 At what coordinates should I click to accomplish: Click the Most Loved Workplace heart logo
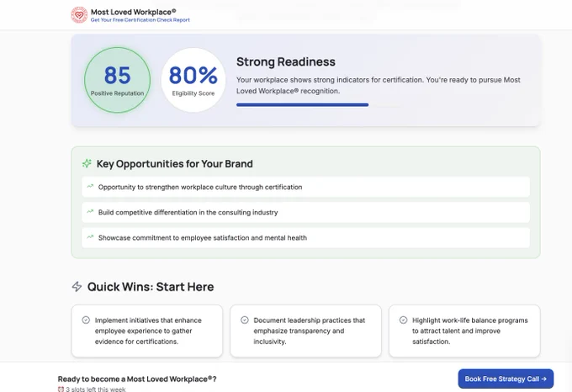click(x=79, y=15)
